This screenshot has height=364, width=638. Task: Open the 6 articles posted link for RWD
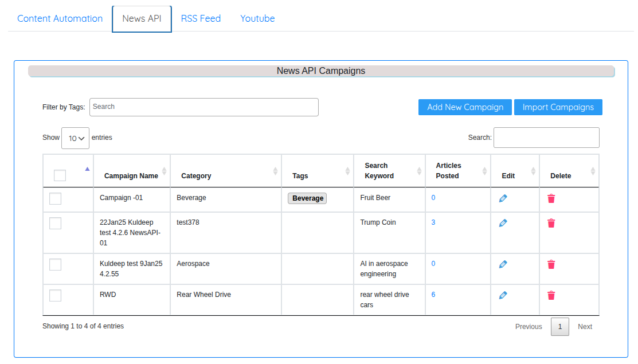coord(433,295)
